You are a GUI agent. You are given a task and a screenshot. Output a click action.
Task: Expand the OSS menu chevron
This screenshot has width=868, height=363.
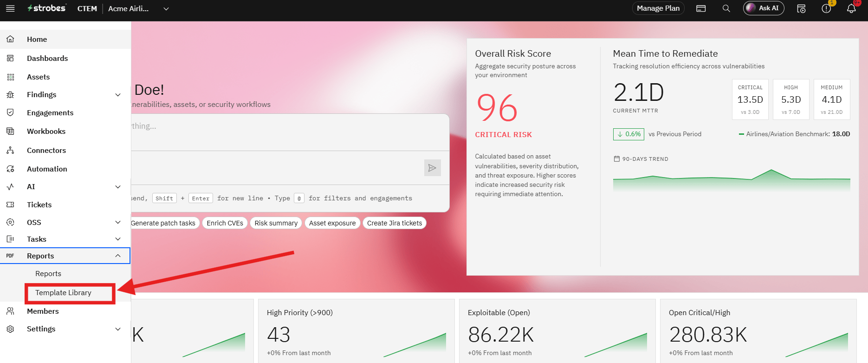[118, 223]
